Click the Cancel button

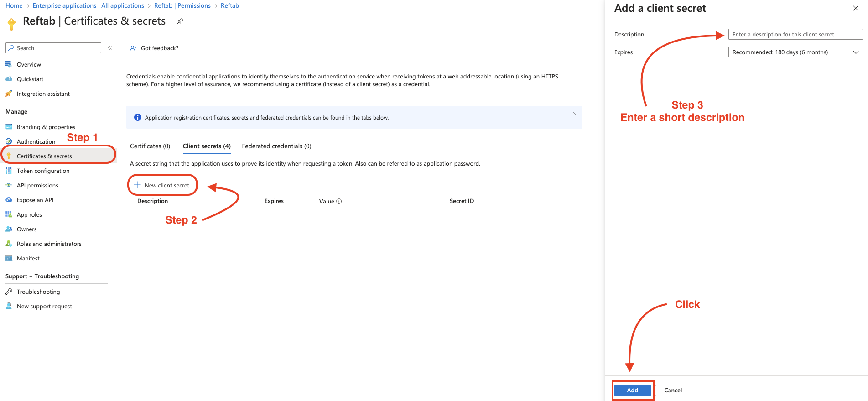pyautogui.click(x=673, y=390)
